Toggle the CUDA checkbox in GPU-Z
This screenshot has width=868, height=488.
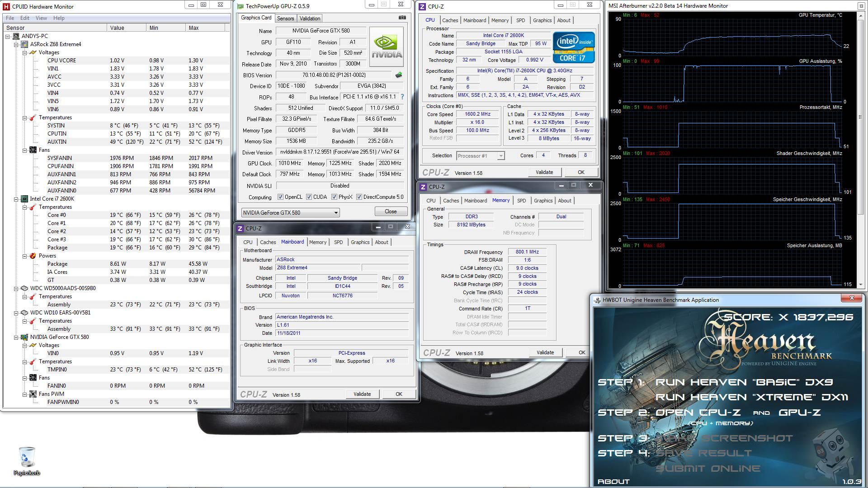(x=309, y=197)
